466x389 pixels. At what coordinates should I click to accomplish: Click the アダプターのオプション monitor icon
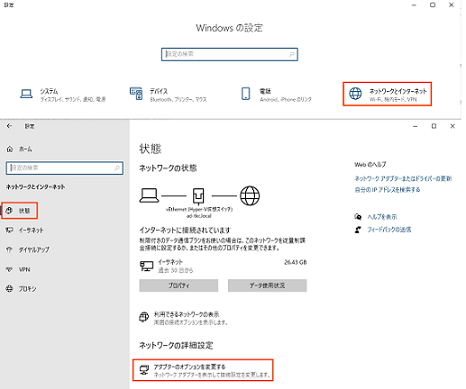144,370
